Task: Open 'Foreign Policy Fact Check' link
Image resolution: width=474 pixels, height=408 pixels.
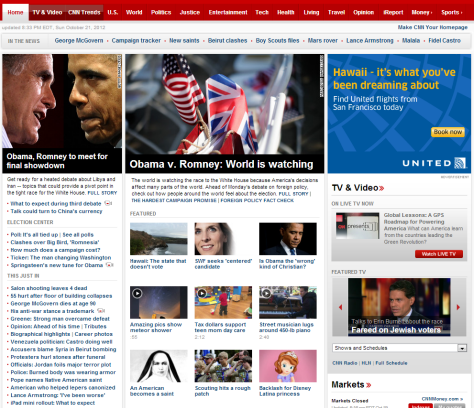Action: click(257, 201)
